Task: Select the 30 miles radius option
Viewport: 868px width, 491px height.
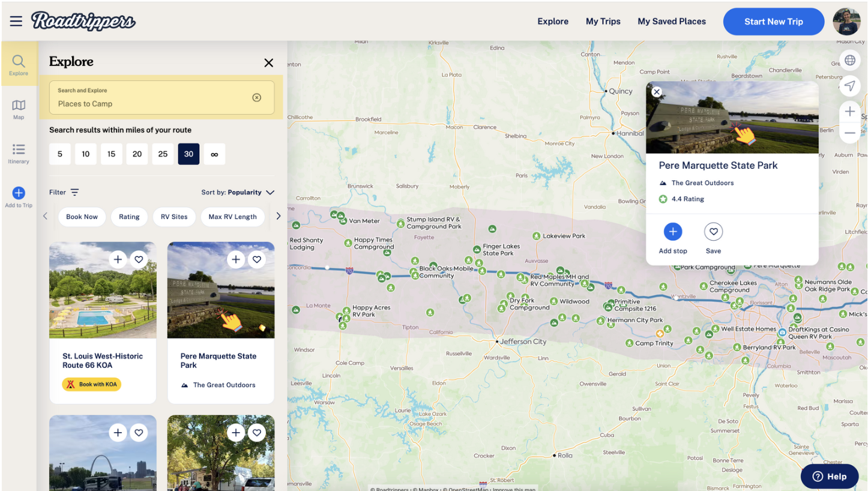Action: click(188, 154)
